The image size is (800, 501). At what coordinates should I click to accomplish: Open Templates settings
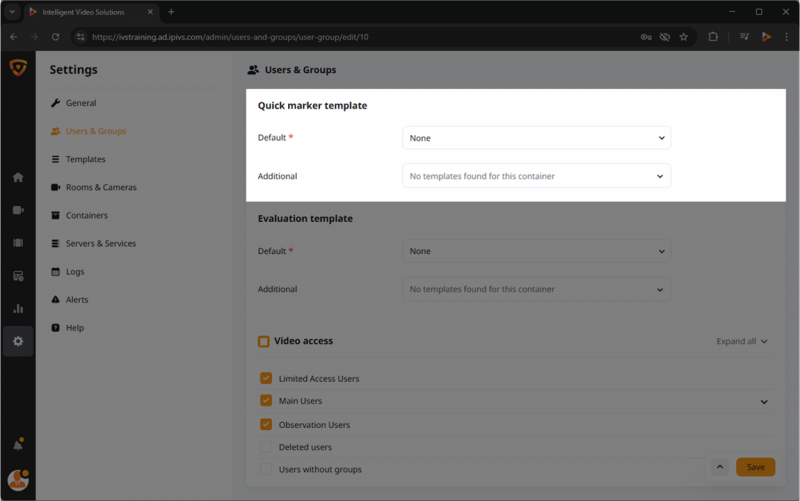click(85, 159)
